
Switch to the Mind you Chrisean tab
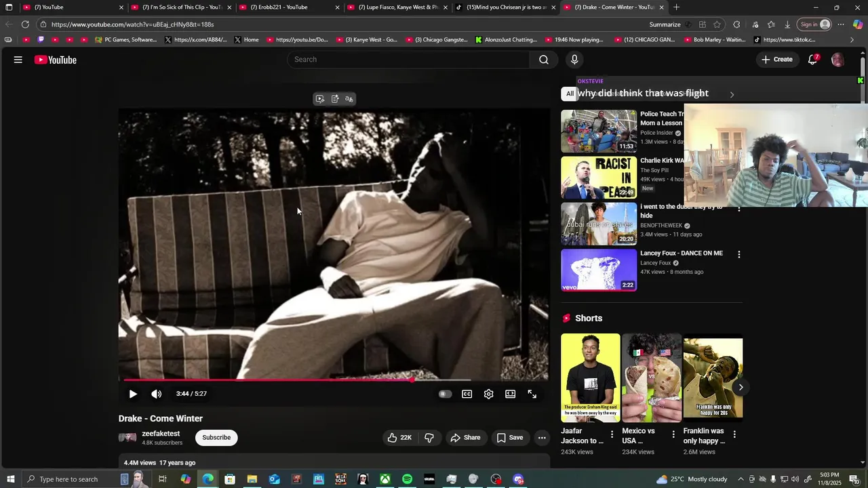[506, 7]
